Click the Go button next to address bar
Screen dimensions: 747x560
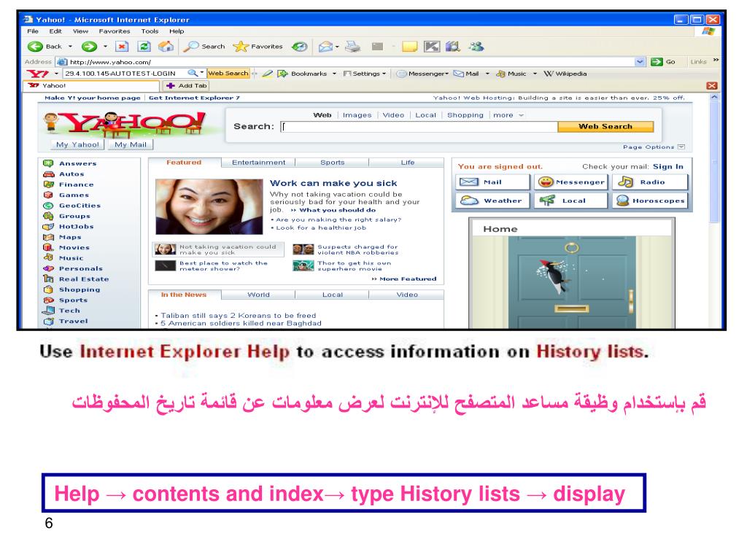pyautogui.click(x=664, y=62)
